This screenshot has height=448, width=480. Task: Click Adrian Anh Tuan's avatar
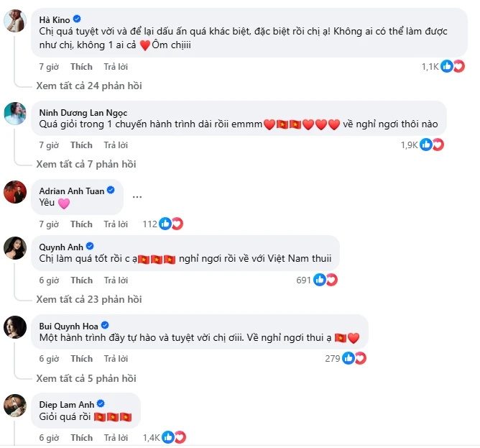click(16, 191)
